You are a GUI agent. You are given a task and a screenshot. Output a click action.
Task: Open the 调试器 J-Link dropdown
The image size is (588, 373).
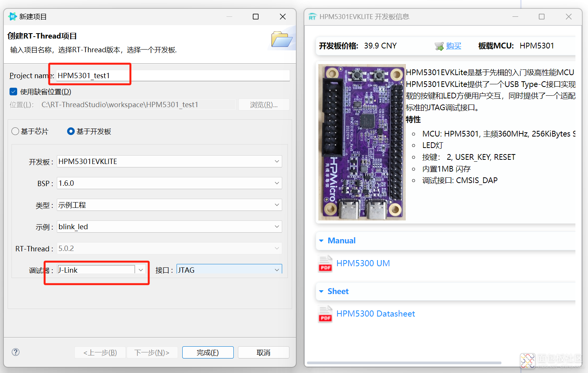(x=101, y=270)
